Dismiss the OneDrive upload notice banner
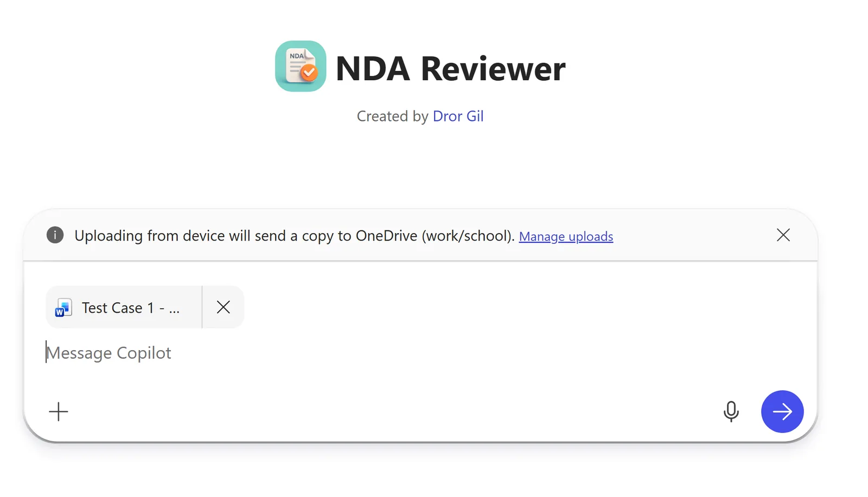This screenshot has width=868, height=497. pos(783,235)
